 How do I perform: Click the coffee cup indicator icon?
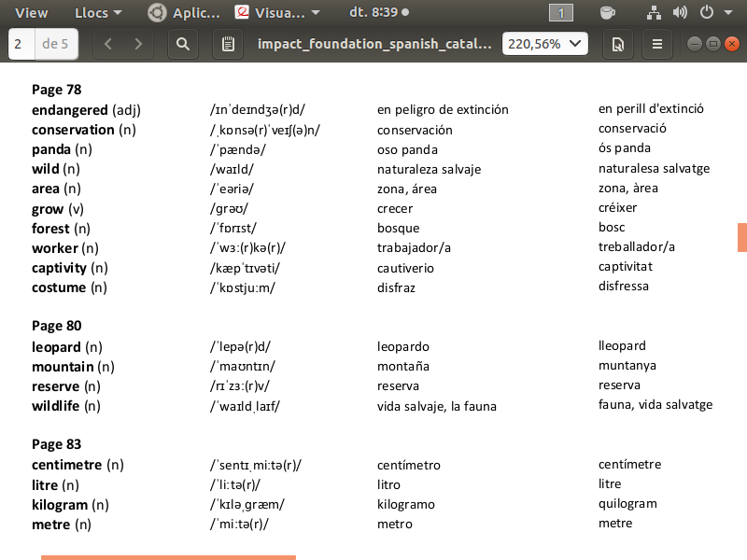(x=608, y=12)
